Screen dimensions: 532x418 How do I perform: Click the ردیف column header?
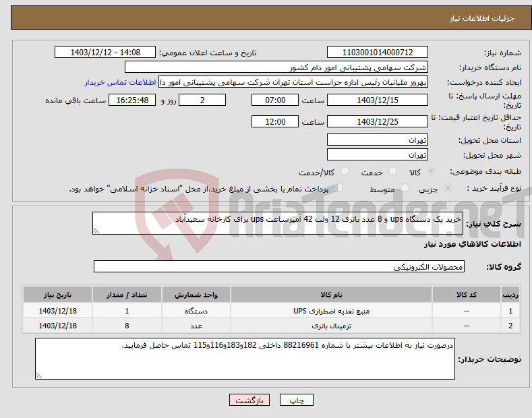(510, 295)
